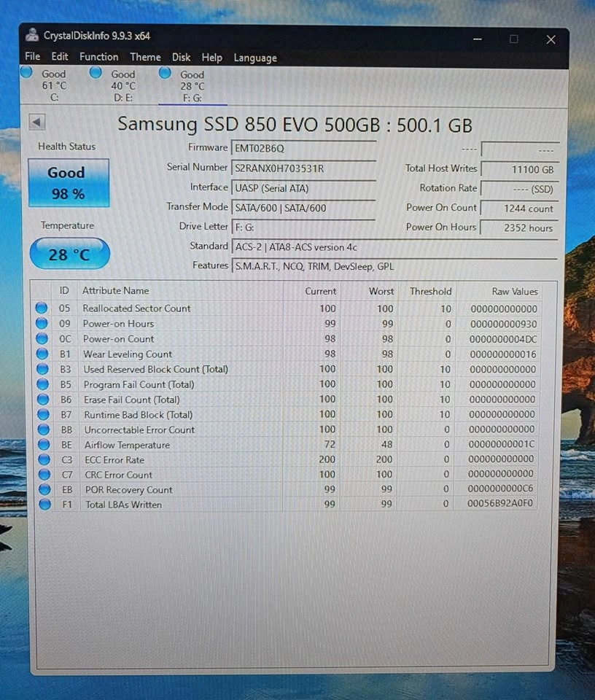Click status icon for Airflow Temperature
This screenshot has height=700, width=595.
point(44,445)
